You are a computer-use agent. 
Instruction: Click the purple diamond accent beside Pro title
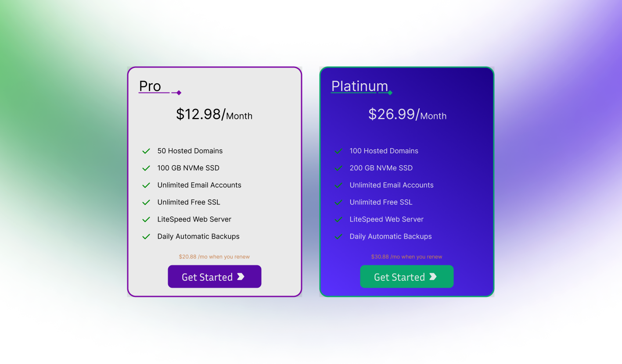[x=178, y=93]
